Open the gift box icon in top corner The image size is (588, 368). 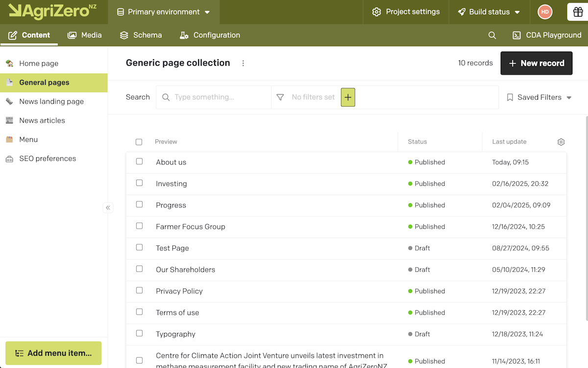[578, 12]
